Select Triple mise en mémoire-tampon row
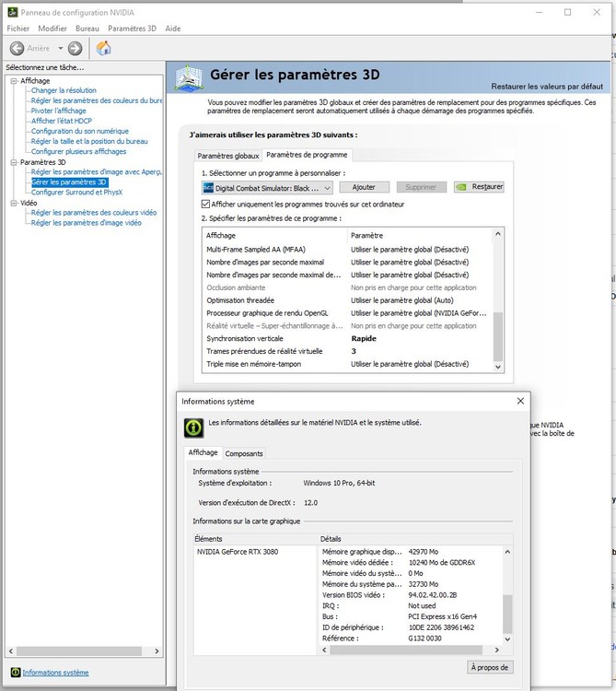 (x=348, y=364)
